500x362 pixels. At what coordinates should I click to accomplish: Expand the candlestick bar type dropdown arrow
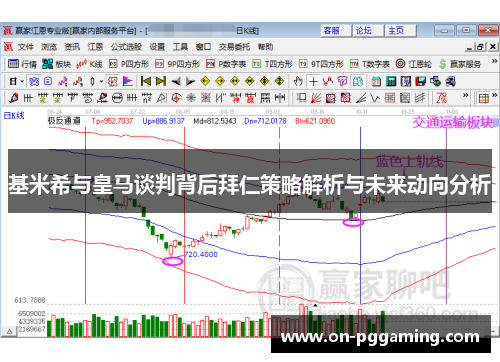(101, 81)
